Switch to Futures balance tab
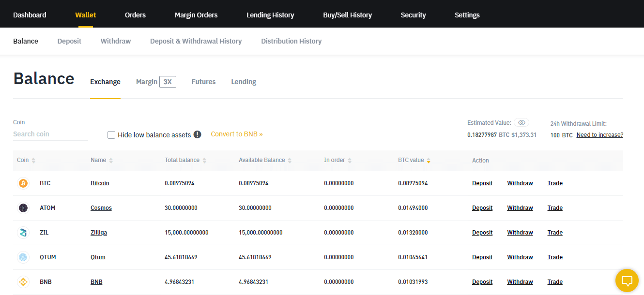 pos(203,82)
